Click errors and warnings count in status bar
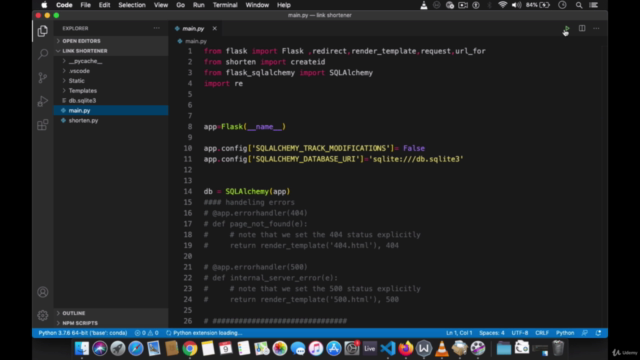Viewport: 640px width, 360px height. pyautogui.click(x=147, y=333)
